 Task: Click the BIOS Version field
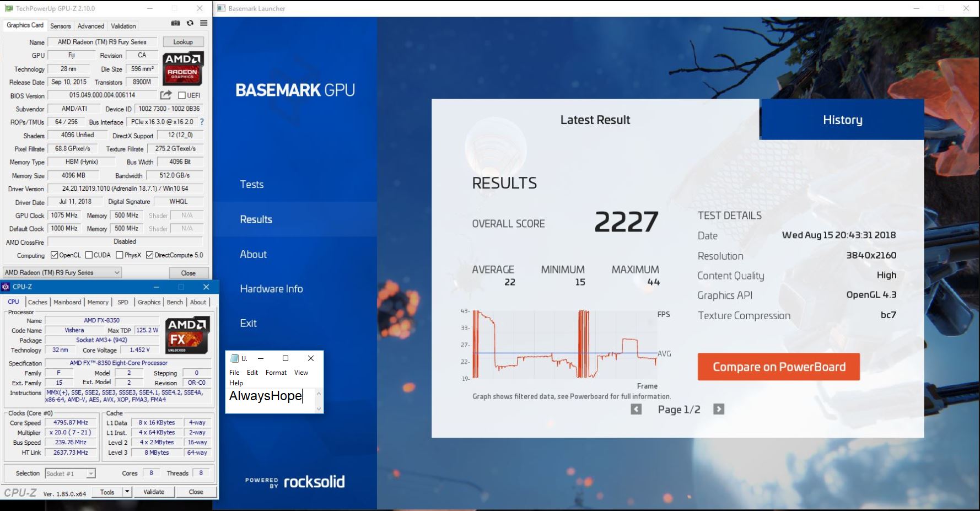tap(103, 95)
